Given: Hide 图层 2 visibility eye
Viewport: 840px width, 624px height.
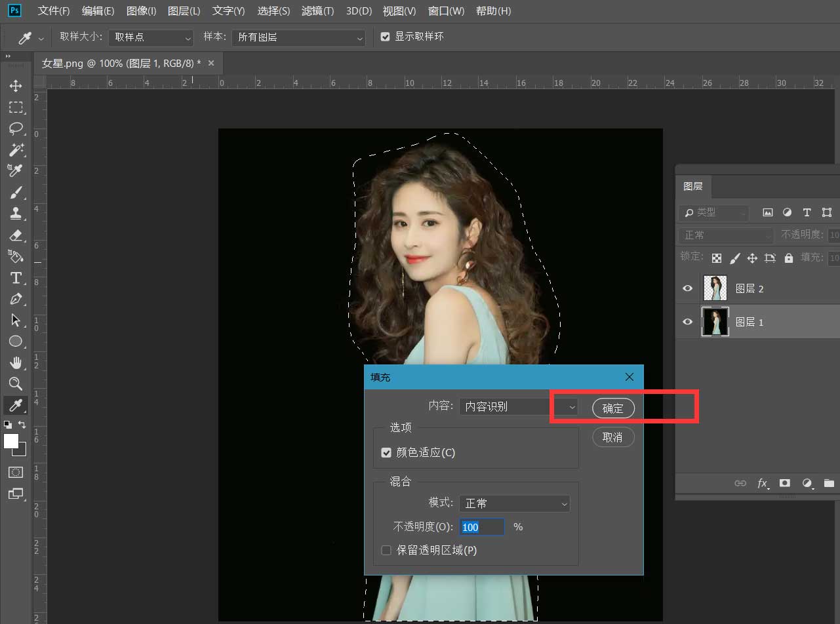Looking at the screenshot, I should [687, 288].
